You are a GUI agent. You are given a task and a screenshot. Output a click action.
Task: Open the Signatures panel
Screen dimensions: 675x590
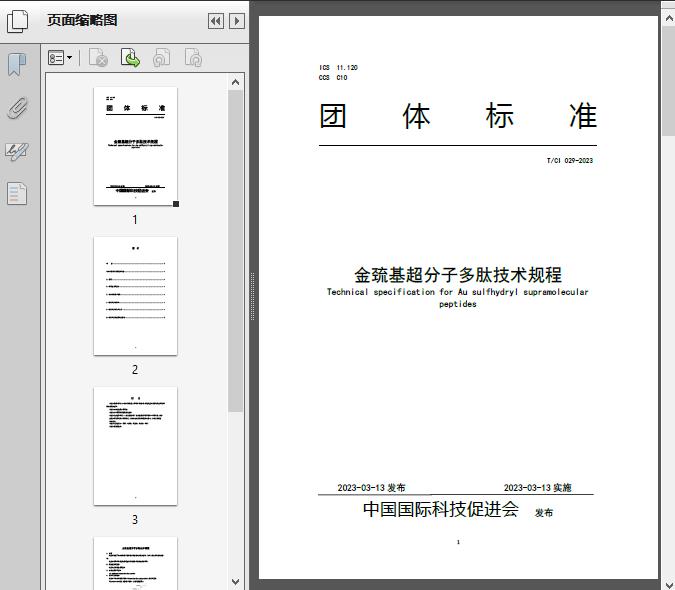tap(17, 151)
